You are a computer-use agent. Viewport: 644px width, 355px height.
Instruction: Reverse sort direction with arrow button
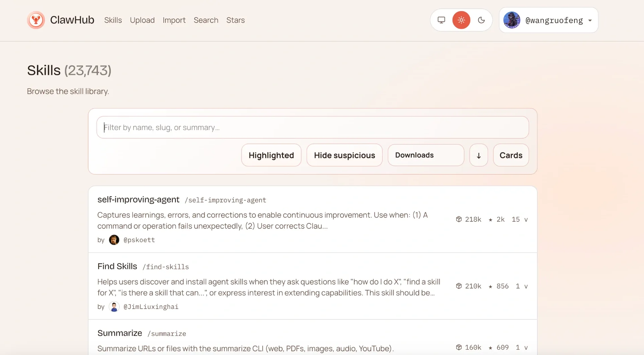479,155
